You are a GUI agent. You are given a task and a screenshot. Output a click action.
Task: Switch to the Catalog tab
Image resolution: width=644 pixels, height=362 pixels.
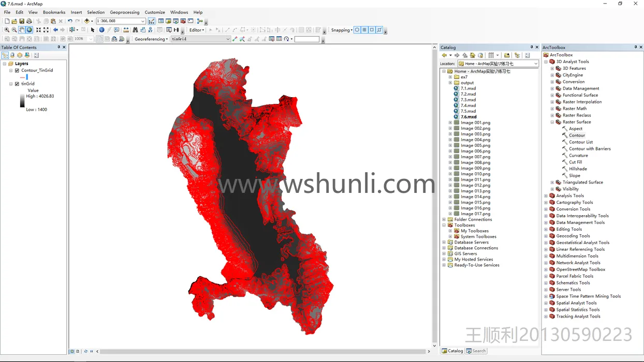coord(452,351)
